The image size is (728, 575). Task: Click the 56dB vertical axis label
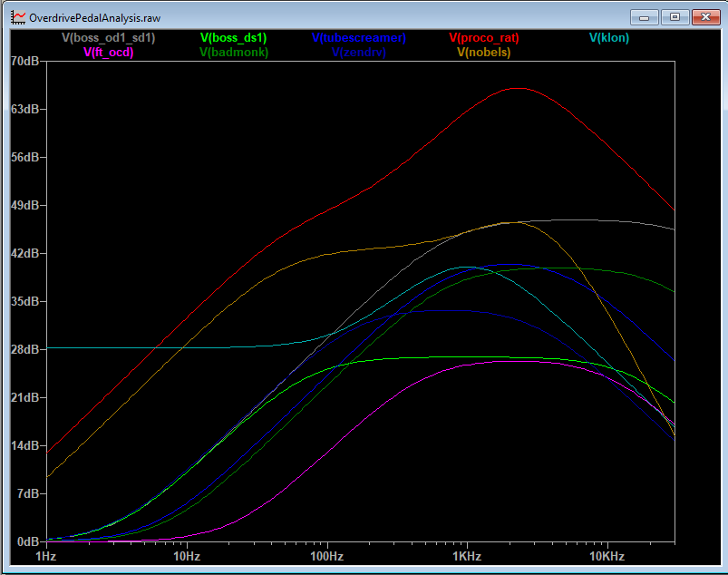point(25,157)
